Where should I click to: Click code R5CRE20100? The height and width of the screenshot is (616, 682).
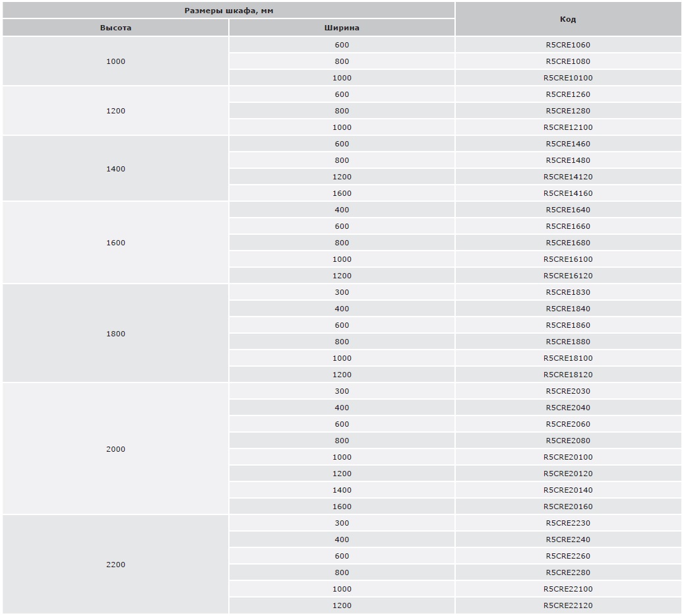coord(568,457)
